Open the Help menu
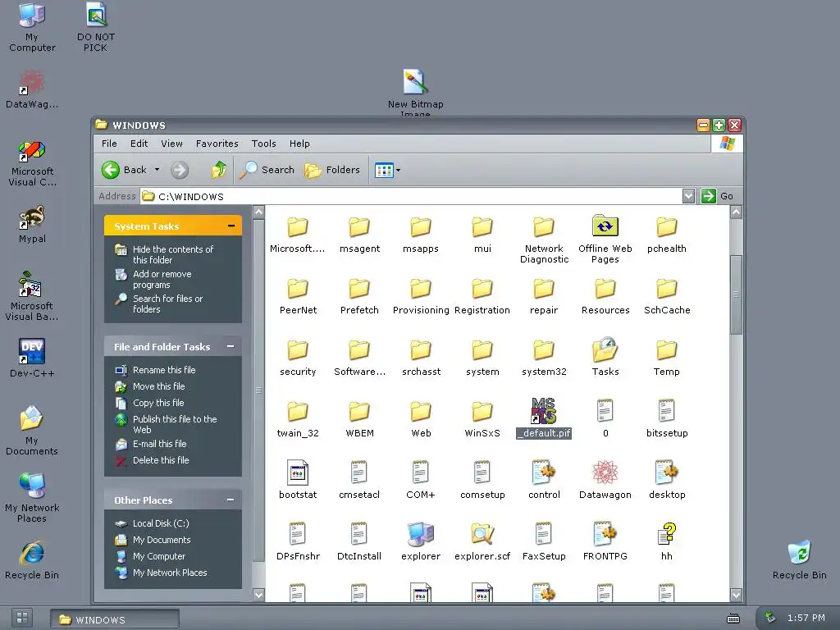Viewport: 840px width, 630px height. tap(299, 144)
